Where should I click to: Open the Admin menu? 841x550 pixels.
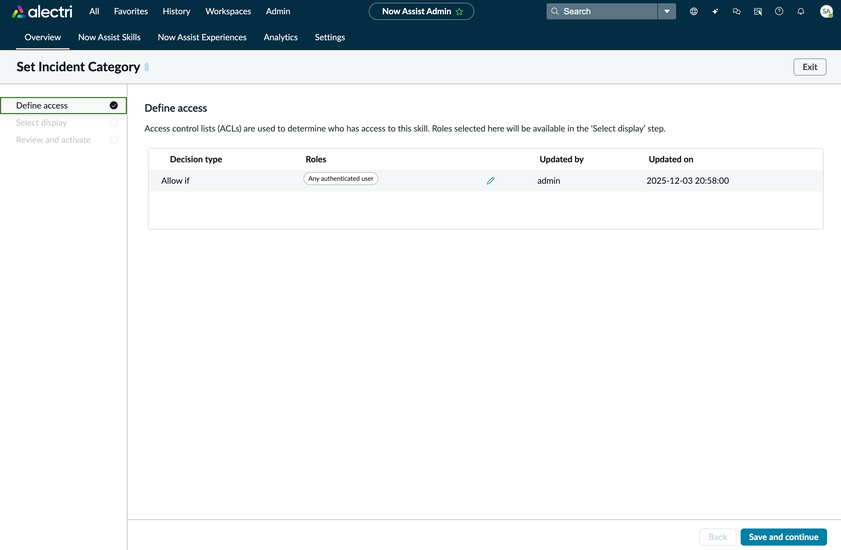pyautogui.click(x=278, y=11)
